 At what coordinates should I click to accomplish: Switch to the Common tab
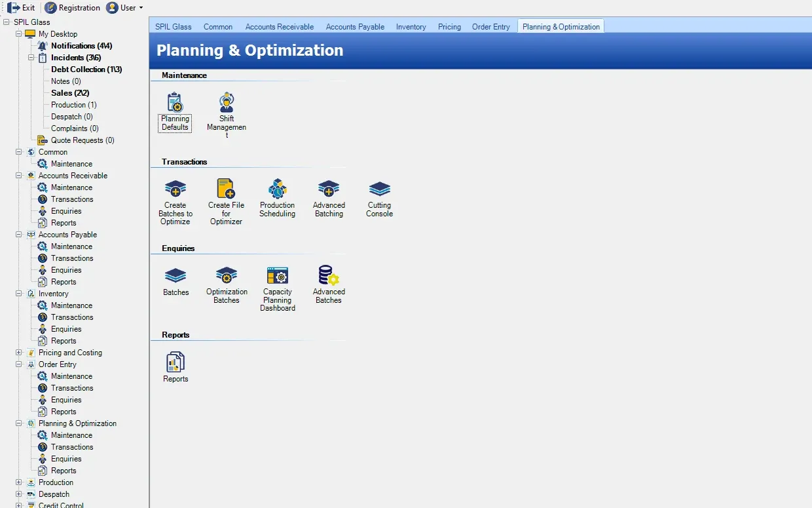pos(218,27)
